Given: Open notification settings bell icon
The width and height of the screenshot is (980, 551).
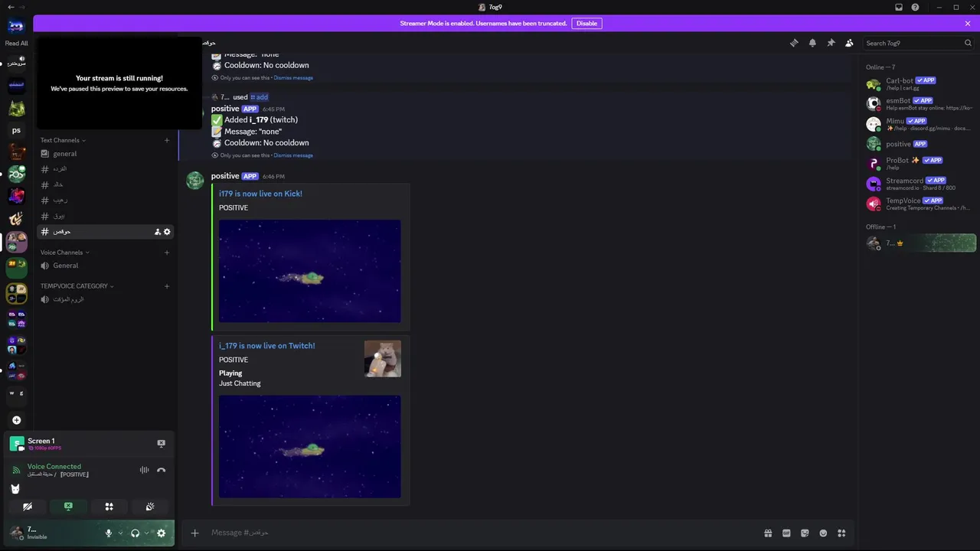Looking at the screenshot, I should [x=812, y=43].
